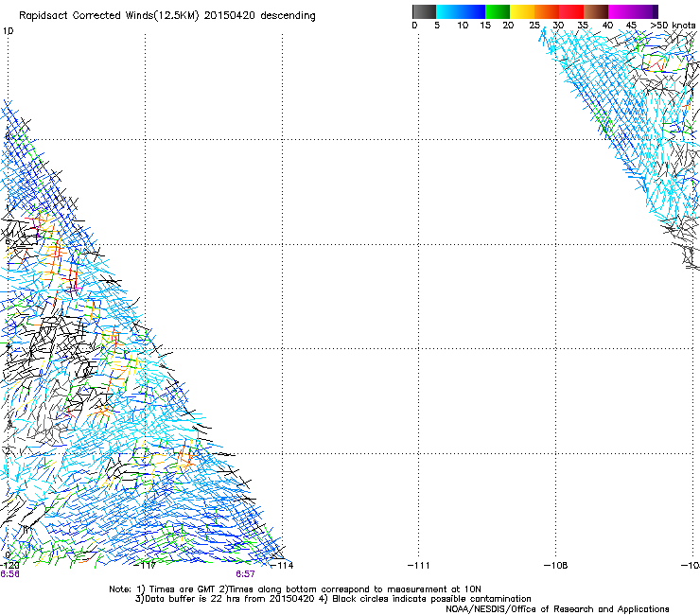
Task: Click the '-114' longitude axis label
Action: (283, 566)
